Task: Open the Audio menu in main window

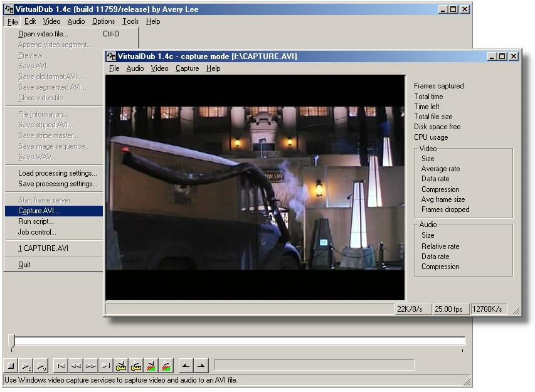Action: coord(76,21)
